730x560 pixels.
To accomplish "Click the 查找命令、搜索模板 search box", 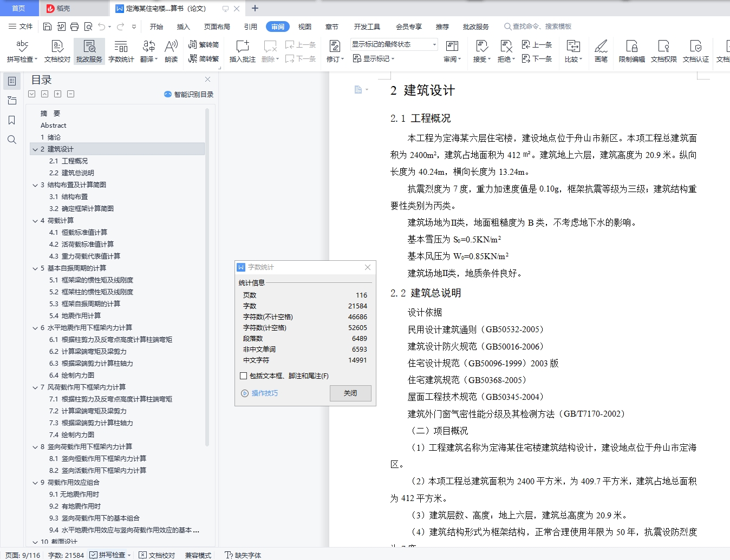I will coord(538,27).
